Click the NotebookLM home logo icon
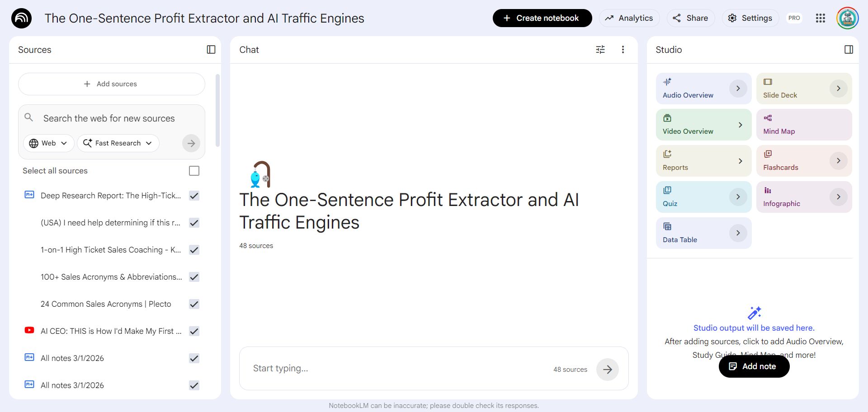 [x=21, y=18]
